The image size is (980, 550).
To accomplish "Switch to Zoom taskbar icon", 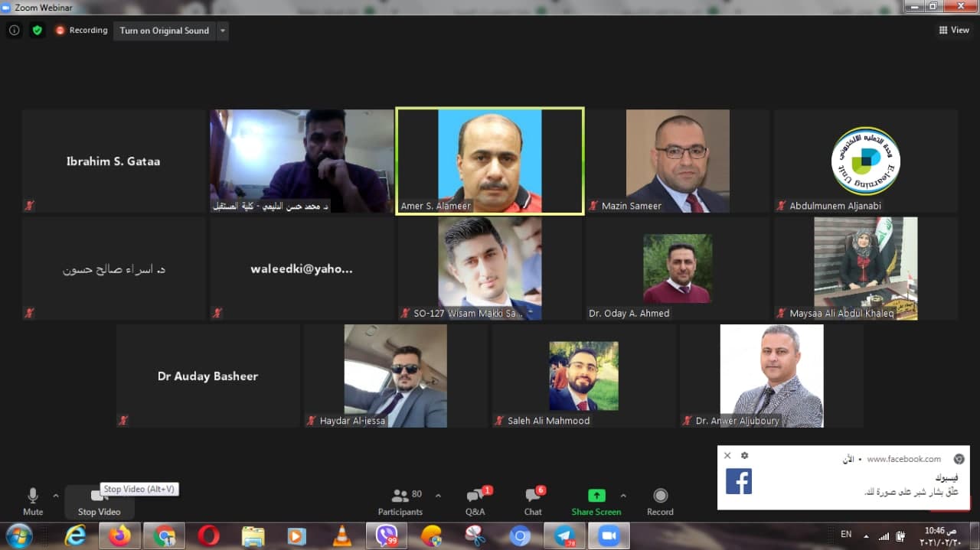I will tap(609, 536).
